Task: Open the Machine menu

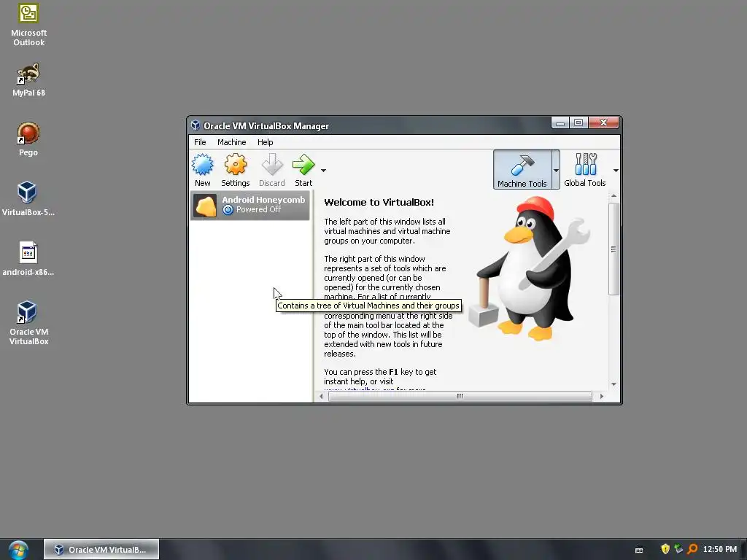Action: [x=231, y=142]
